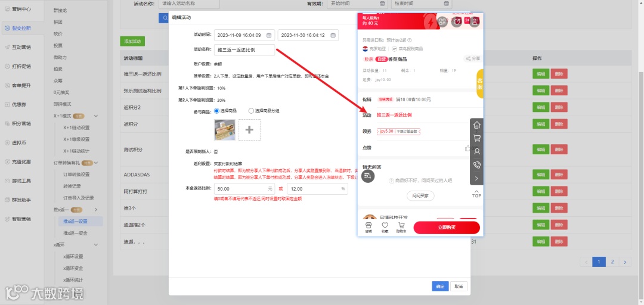Click the jpy5.00 coupon tag in the preview

click(x=398, y=132)
